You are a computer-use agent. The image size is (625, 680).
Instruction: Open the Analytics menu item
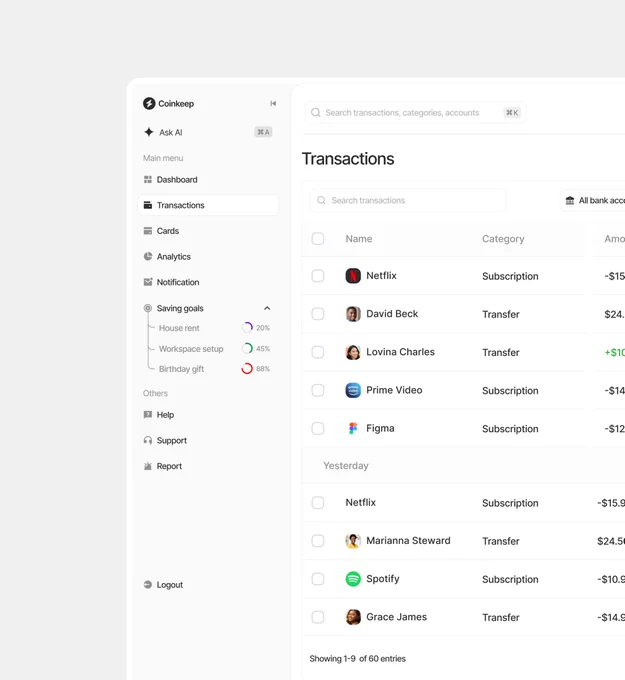coord(208,256)
